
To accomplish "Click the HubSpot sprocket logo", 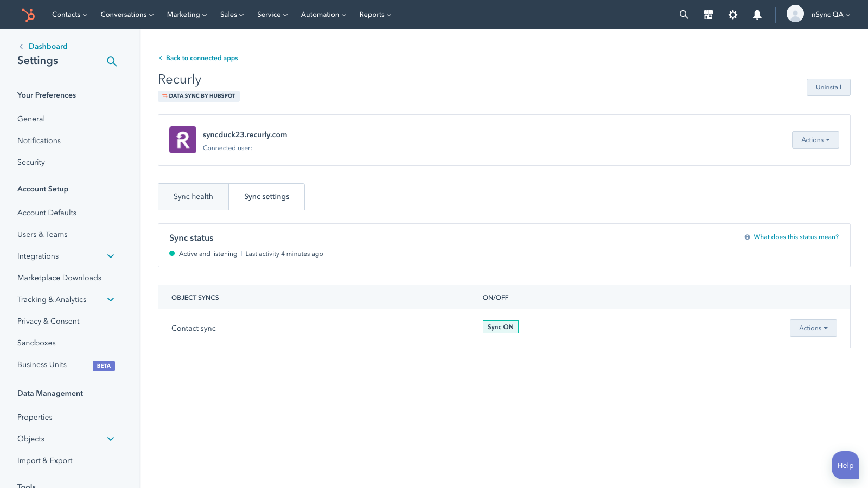I will coord(28,15).
